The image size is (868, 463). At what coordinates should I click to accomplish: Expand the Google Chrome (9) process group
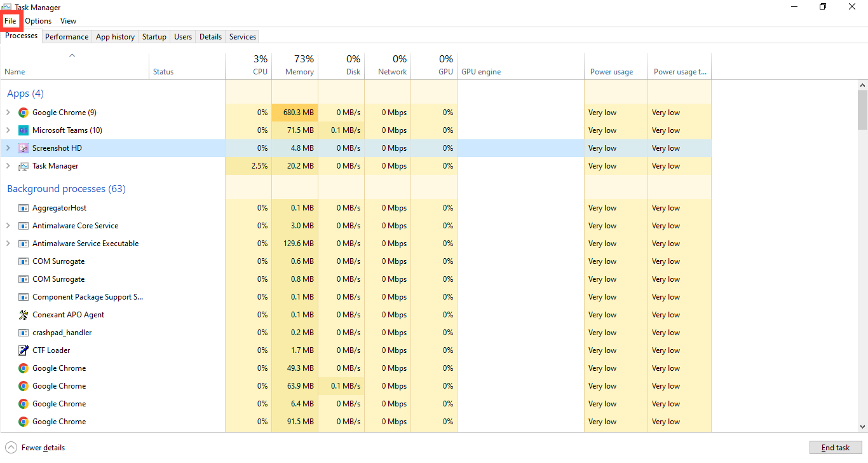[8, 113]
